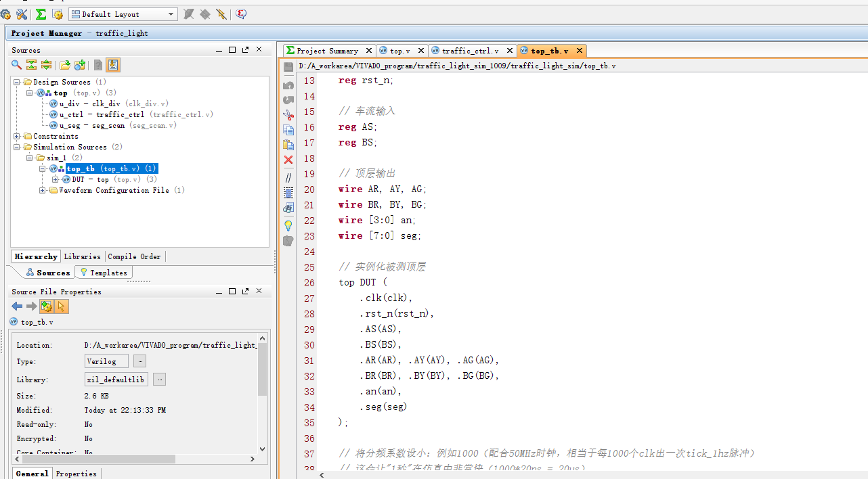Click the open file folder icon in Sources
868x479 pixels.
(x=65, y=65)
